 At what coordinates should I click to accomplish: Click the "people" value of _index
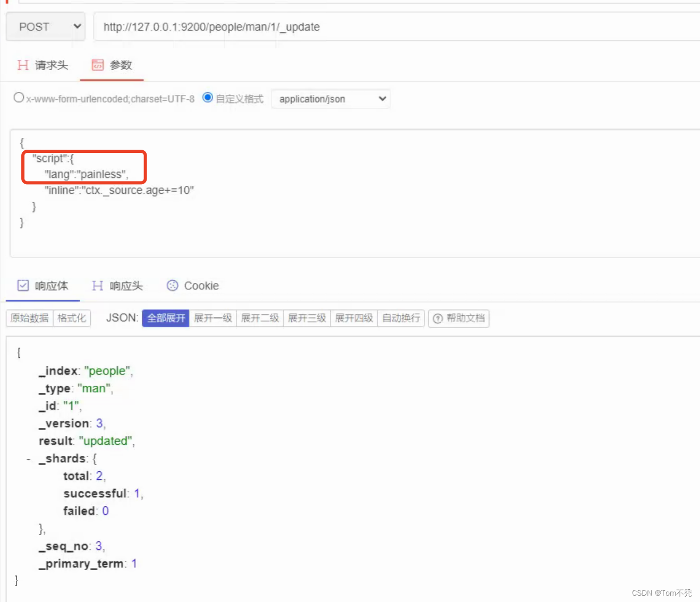click(x=108, y=371)
